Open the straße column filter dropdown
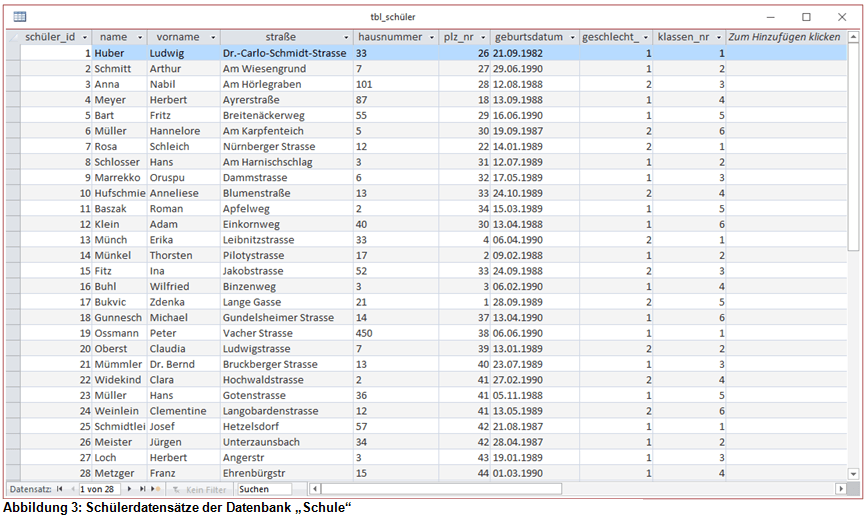Screen dimensions: 865x517 click(344, 37)
